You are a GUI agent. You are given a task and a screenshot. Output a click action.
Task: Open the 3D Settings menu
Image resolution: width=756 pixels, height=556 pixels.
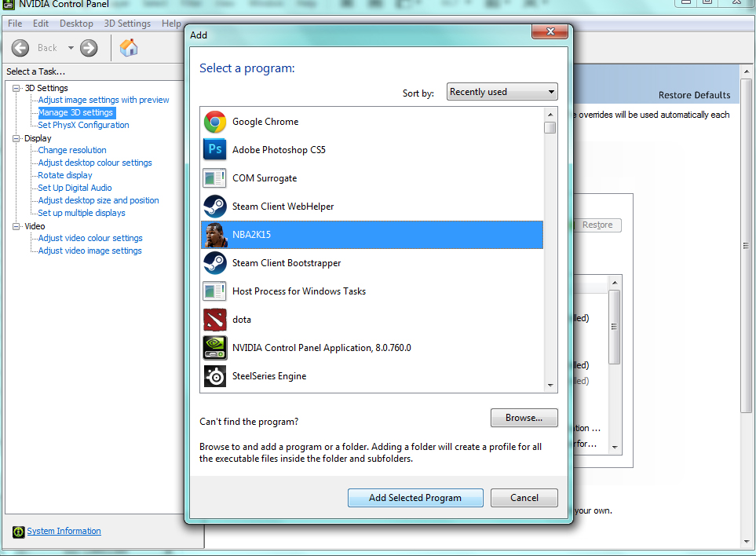tap(127, 23)
